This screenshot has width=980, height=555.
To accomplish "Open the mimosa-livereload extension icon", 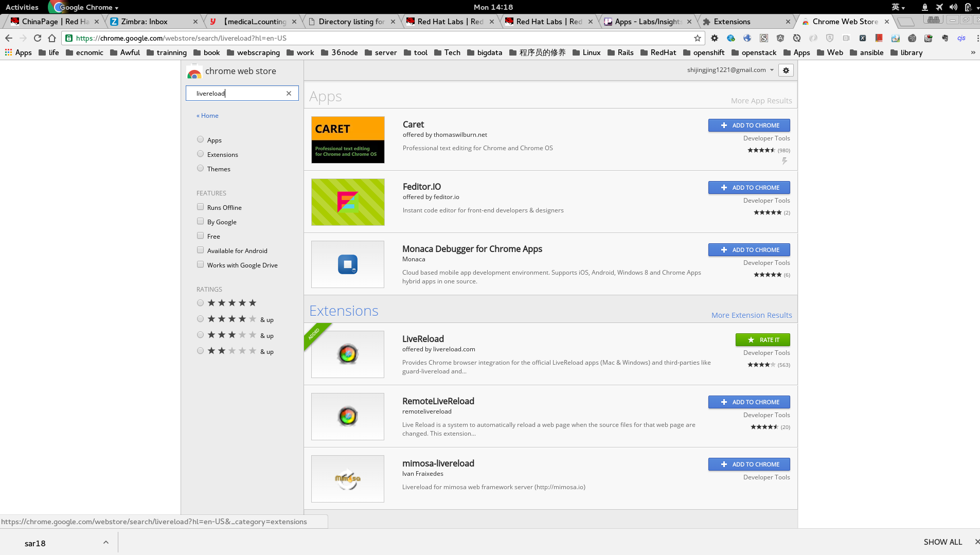I will click(x=348, y=479).
